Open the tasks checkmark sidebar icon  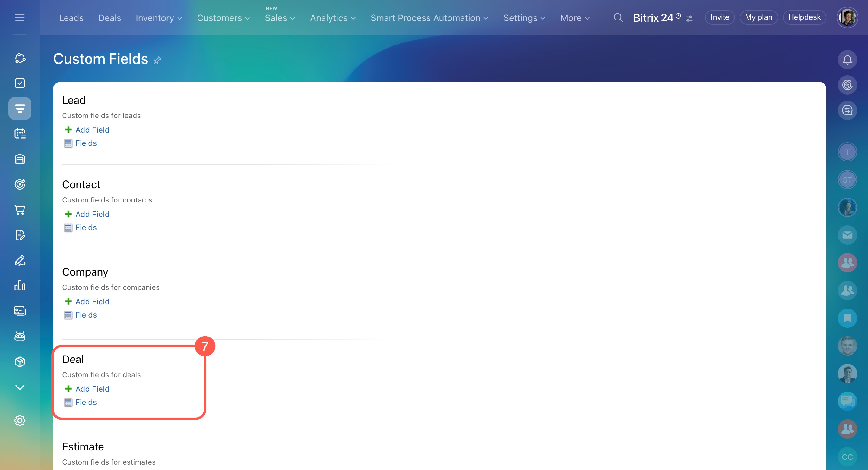coord(20,83)
